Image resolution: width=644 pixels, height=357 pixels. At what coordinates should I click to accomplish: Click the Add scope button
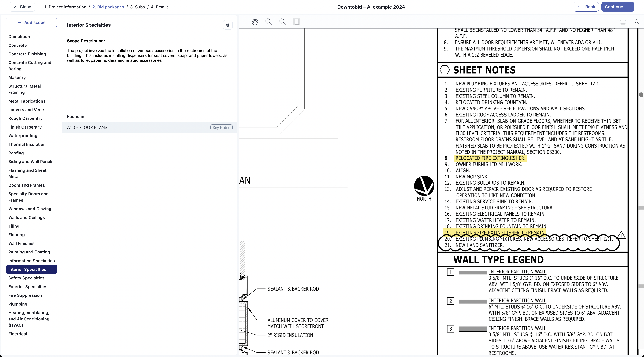[31, 22]
